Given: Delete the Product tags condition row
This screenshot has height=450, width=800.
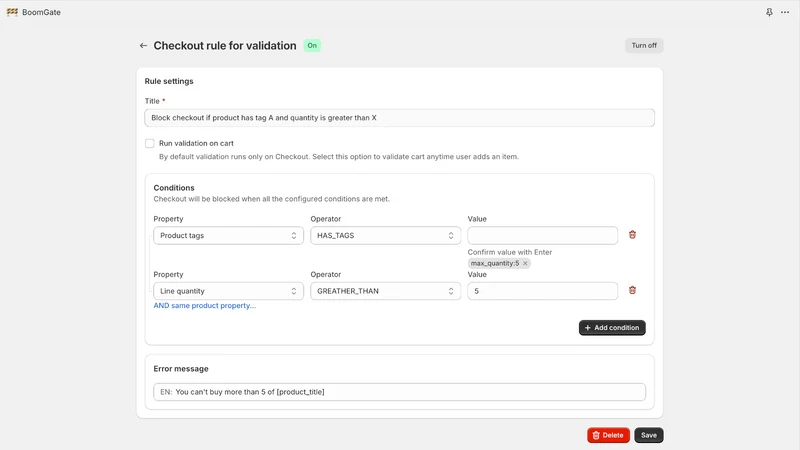Looking at the screenshot, I should click(x=632, y=235).
